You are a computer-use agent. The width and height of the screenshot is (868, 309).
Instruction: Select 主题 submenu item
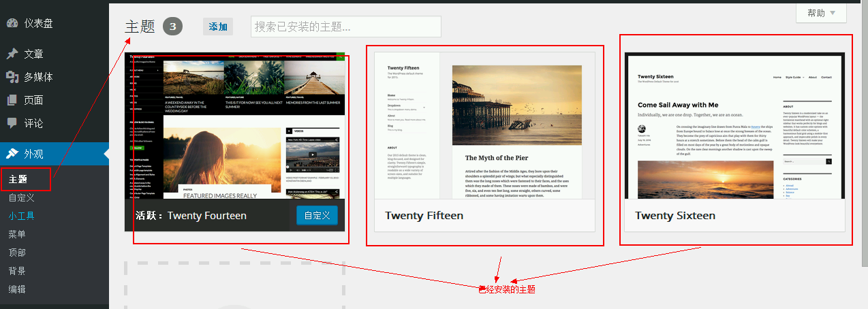pyautogui.click(x=18, y=180)
